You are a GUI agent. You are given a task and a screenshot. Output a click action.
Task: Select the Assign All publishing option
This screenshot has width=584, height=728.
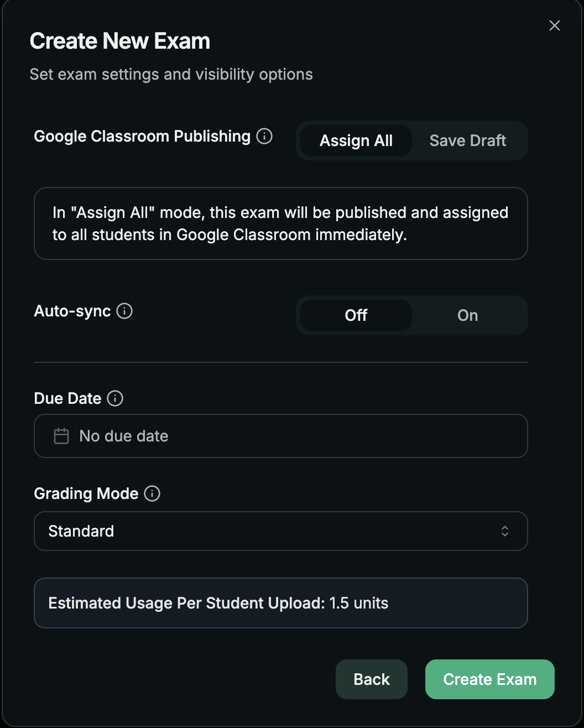(x=356, y=141)
